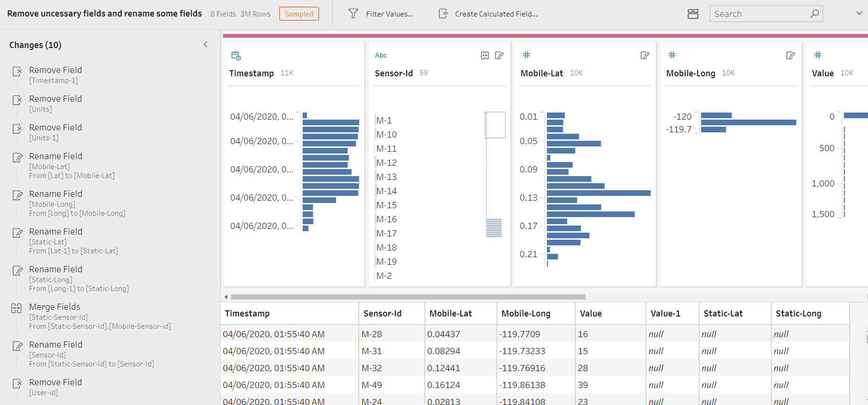Click the Changes (10) pane heading
This screenshot has width=868, height=405.
(35, 45)
